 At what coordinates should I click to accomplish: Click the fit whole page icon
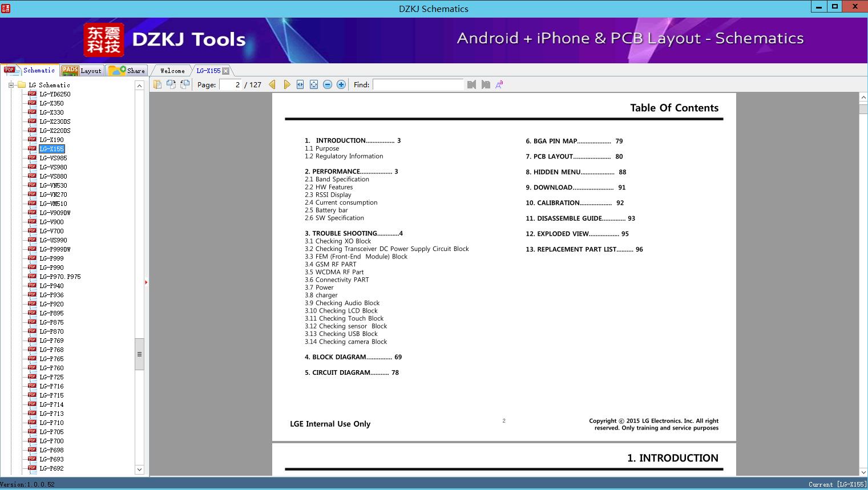coord(314,84)
